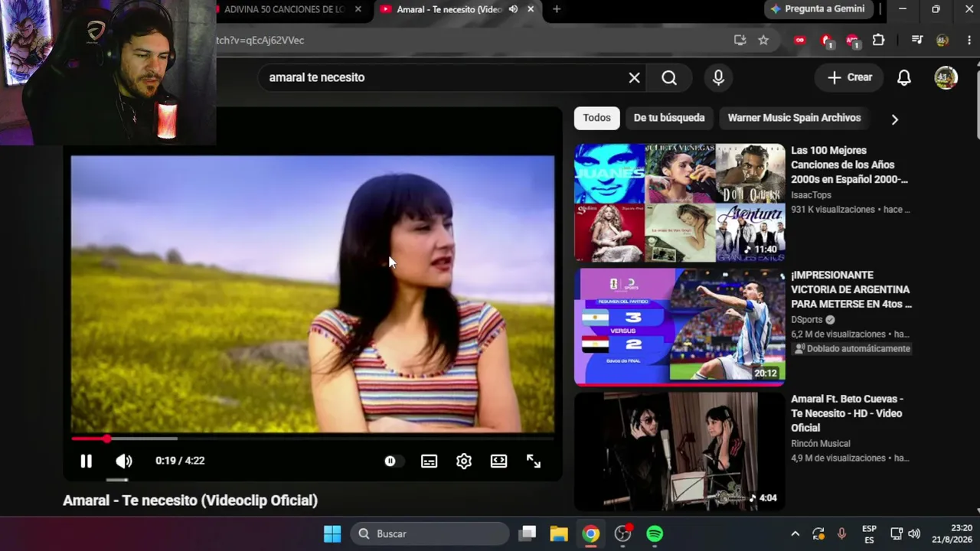Pause the Amaral video playback

(86, 461)
